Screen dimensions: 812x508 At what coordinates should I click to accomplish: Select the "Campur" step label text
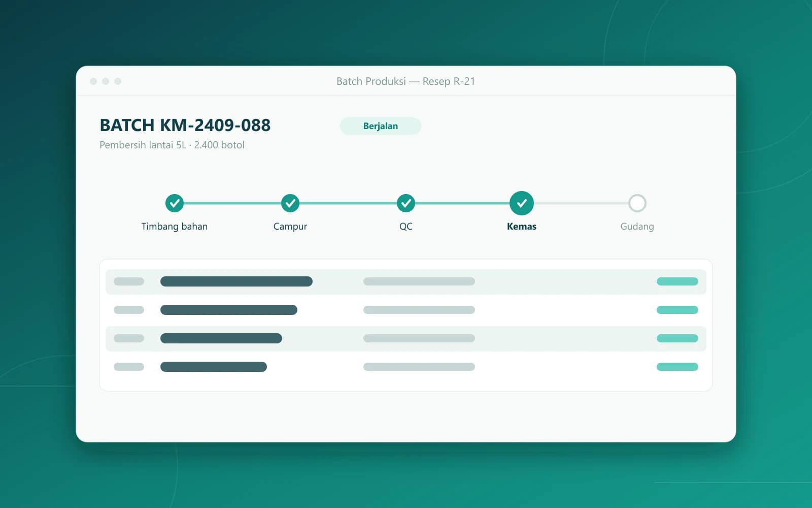pyautogui.click(x=290, y=227)
